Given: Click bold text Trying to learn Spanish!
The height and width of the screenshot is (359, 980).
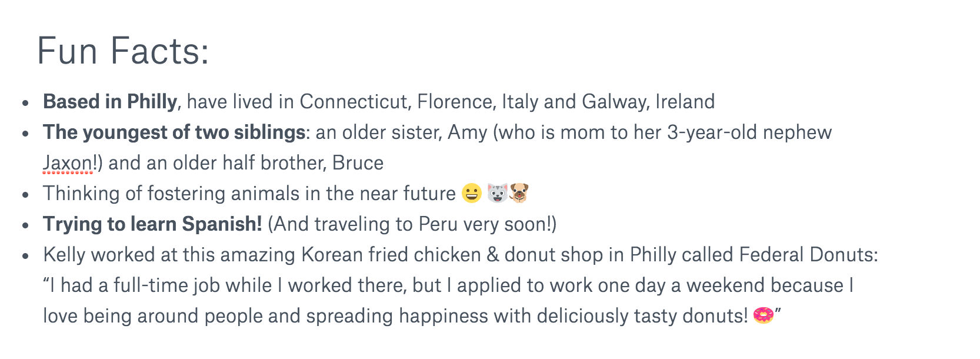Looking at the screenshot, I should [152, 224].
